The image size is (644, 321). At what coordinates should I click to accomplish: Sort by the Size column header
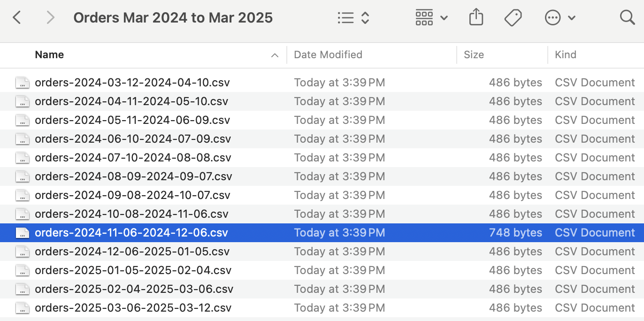coord(474,54)
